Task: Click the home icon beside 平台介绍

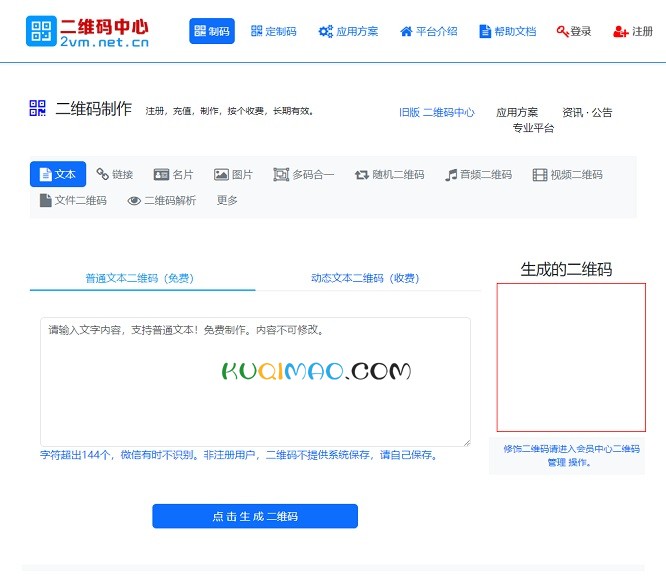Action: click(406, 31)
